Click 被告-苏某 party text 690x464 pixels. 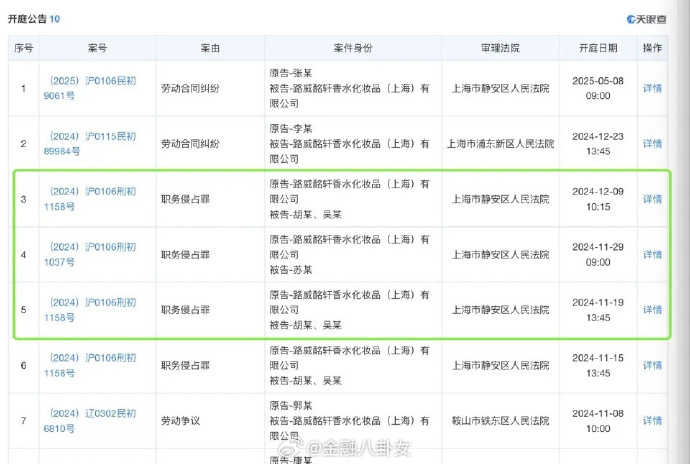point(291,270)
